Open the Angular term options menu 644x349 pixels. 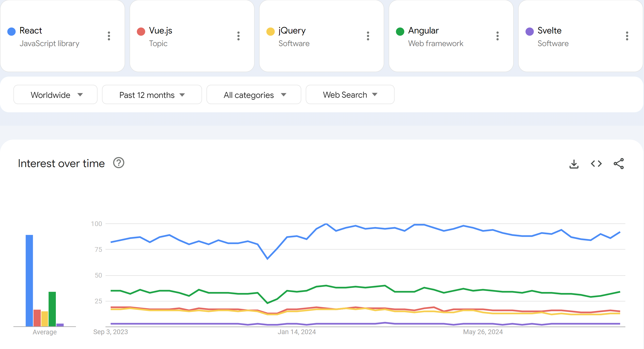pyautogui.click(x=497, y=36)
